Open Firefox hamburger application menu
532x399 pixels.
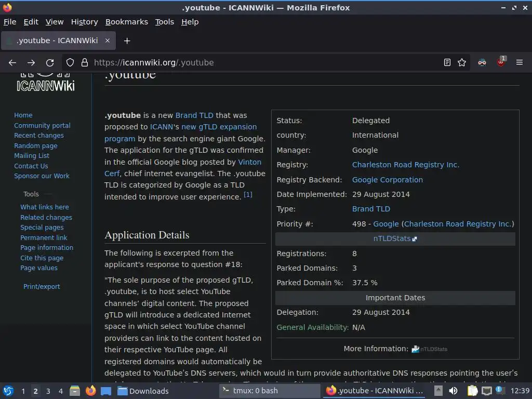tap(520, 62)
